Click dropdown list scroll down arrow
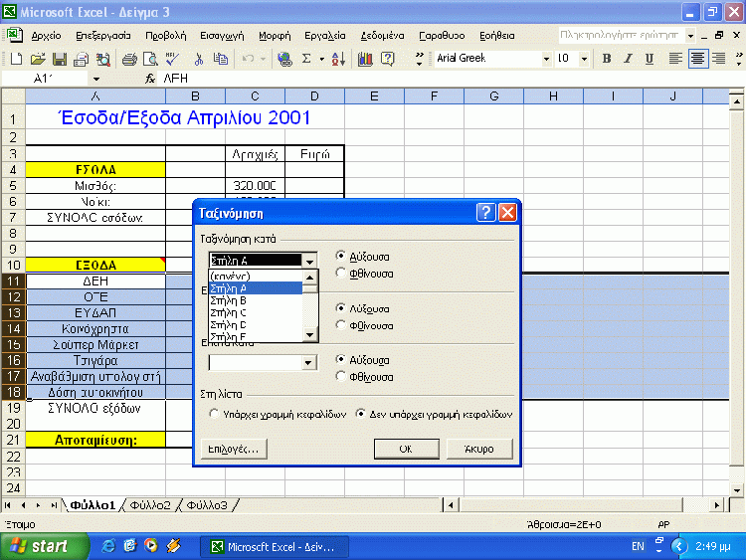Image resolution: width=746 pixels, height=560 pixels. point(309,335)
